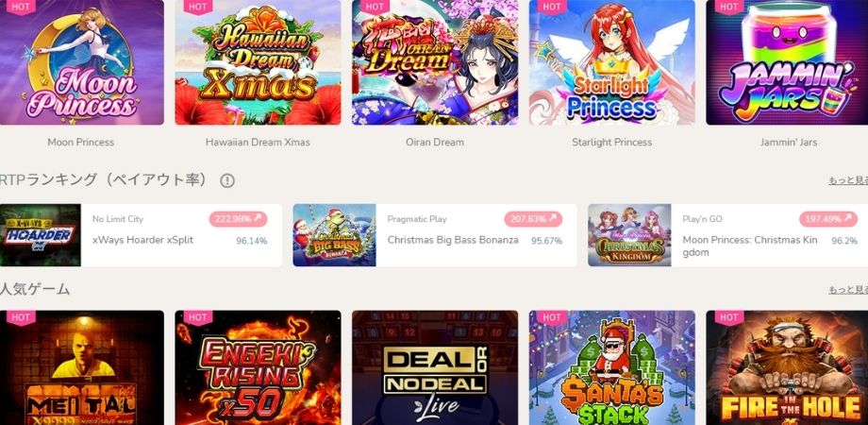
Task: Open 'もっと見る' link beside RTP ranking
Action: (x=848, y=180)
